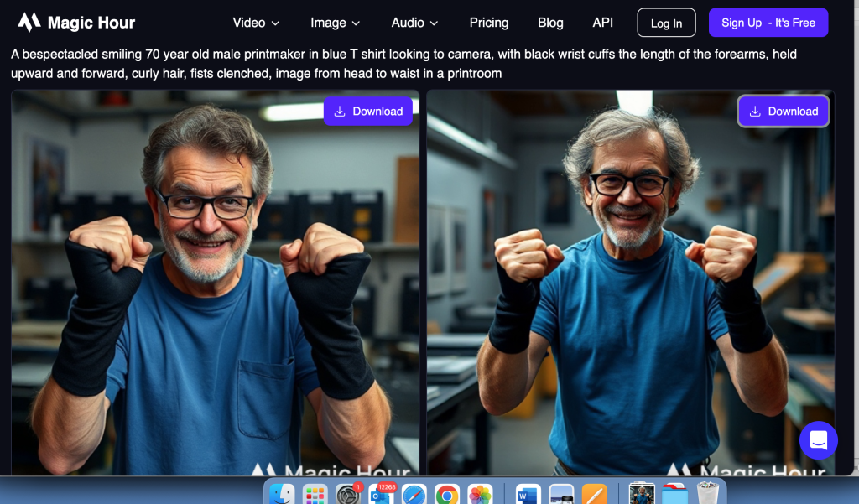Open Microsoft Word from the dock
859x504 pixels.
[x=528, y=494]
